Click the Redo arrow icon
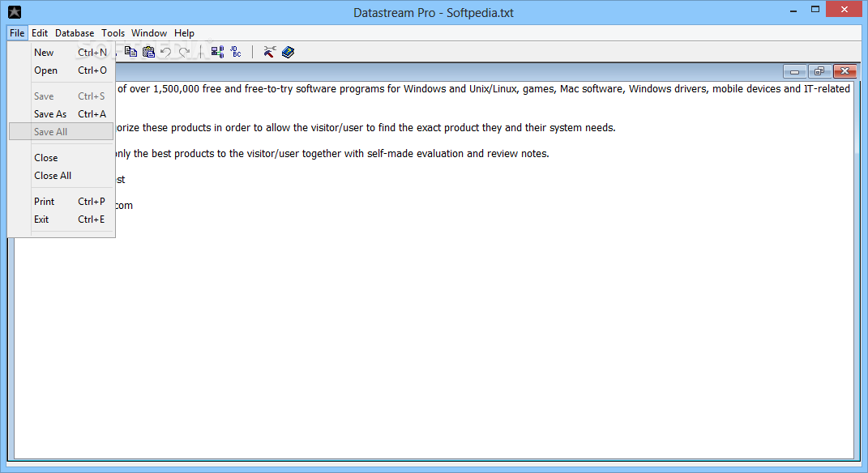Screen dimensions: 868x473 [x=184, y=52]
